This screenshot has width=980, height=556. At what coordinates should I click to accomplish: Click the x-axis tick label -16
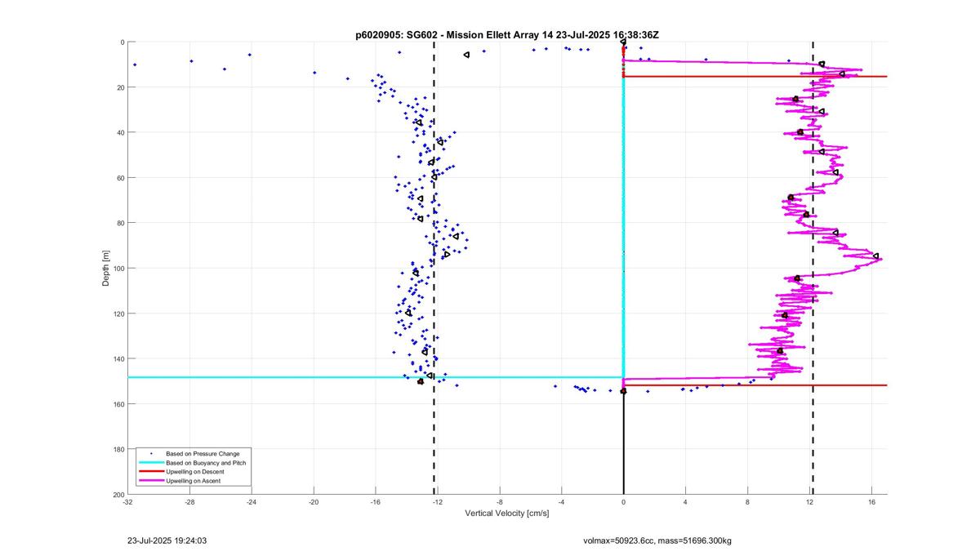pyautogui.click(x=376, y=502)
